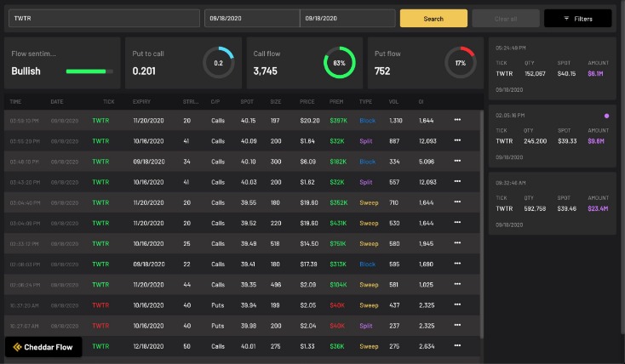Click the 592,758 quantity value
625x364 pixels.
535,208
